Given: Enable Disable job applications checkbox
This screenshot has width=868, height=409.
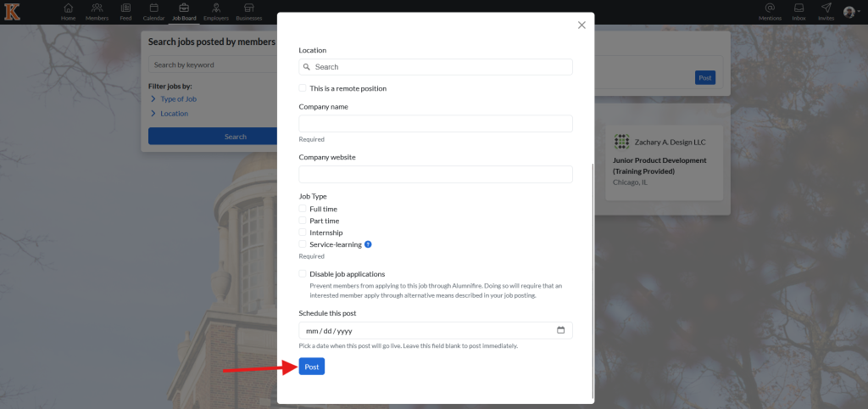Looking at the screenshot, I should (303, 274).
